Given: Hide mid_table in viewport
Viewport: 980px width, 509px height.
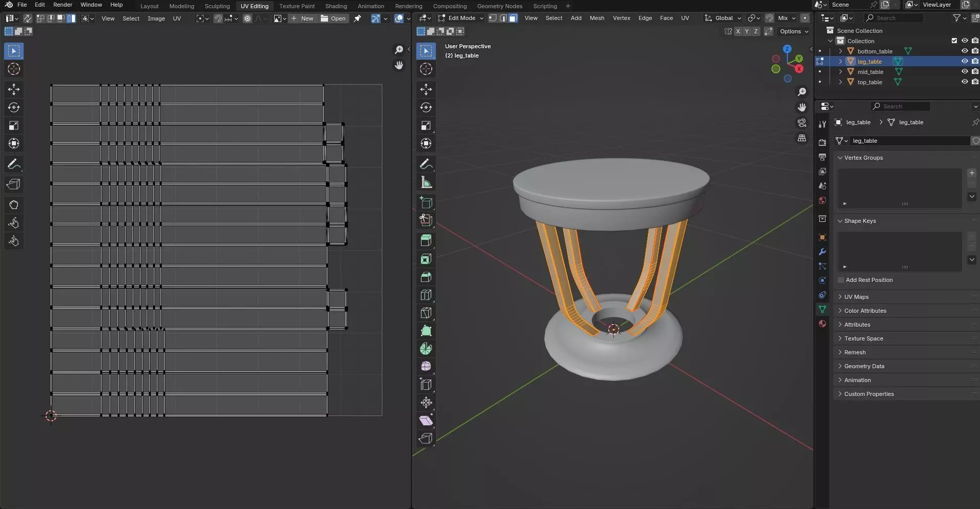Looking at the screenshot, I should pos(965,71).
